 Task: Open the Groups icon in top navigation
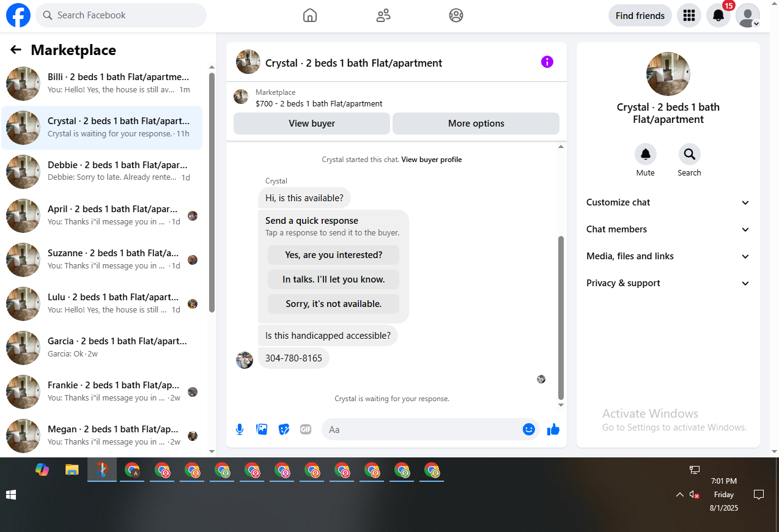(456, 15)
